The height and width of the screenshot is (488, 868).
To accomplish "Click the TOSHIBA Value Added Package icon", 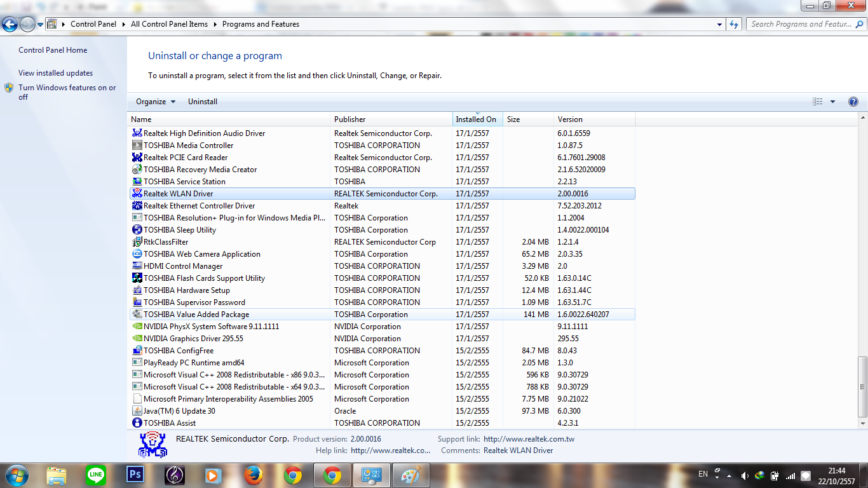I will click(137, 315).
